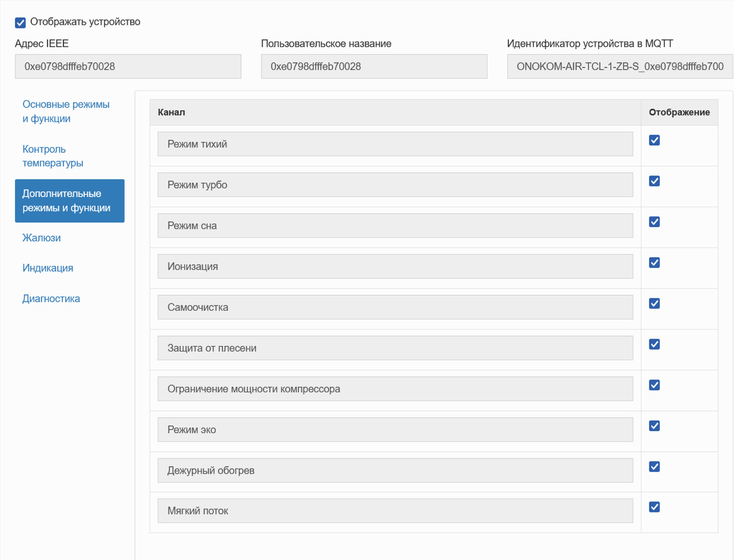
Task: Toggle display checkbox for 'Режим сна'
Action: [x=654, y=222]
